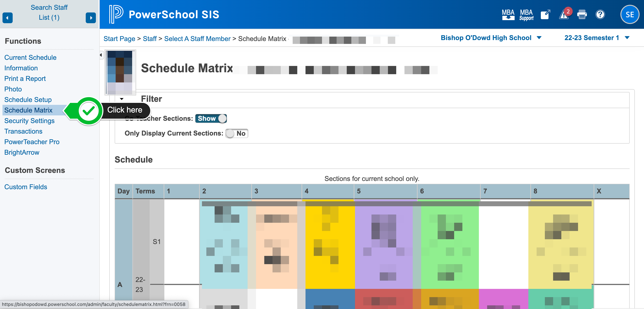The height and width of the screenshot is (309, 644).
Task: Click the PowerSchool logo icon
Action: (116, 14)
